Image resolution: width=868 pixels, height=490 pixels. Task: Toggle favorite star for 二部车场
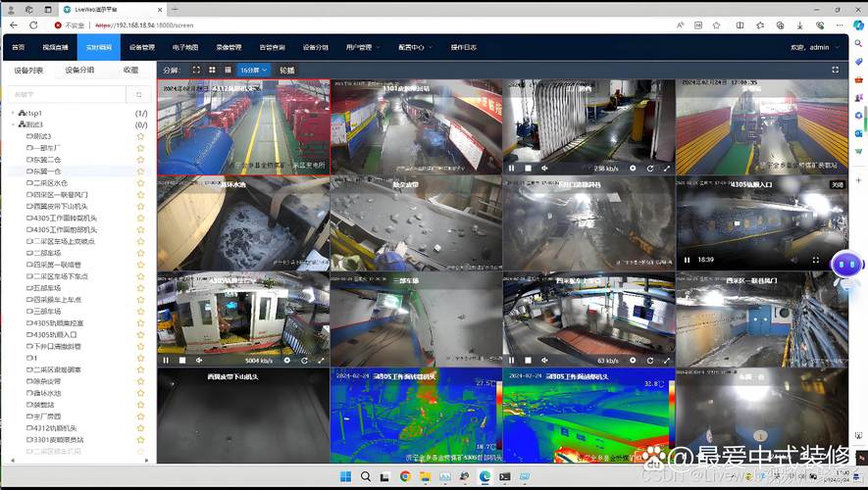point(140,253)
